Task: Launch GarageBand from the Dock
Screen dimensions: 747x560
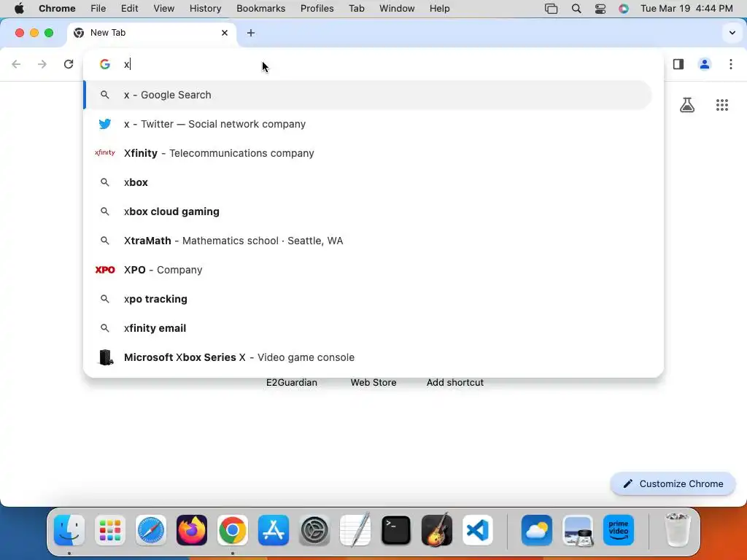Action: [x=437, y=529]
